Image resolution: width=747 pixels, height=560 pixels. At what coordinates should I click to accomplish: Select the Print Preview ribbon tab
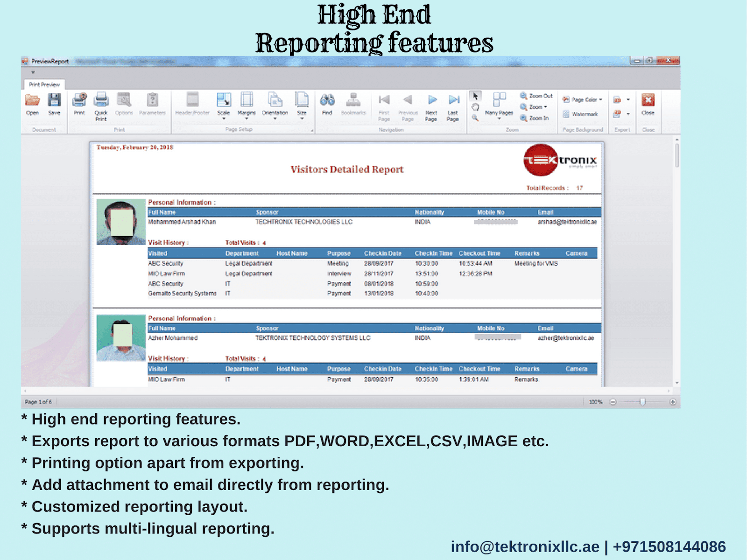tap(44, 84)
